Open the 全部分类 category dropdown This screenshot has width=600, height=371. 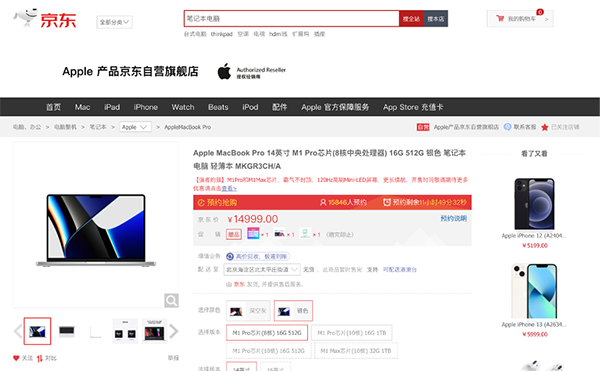(114, 22)
